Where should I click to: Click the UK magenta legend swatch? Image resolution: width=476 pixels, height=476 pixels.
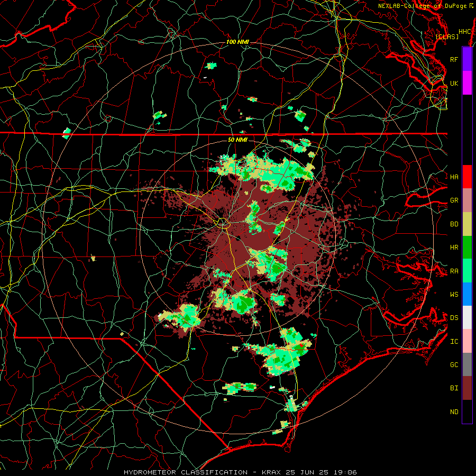coord(467,83)
